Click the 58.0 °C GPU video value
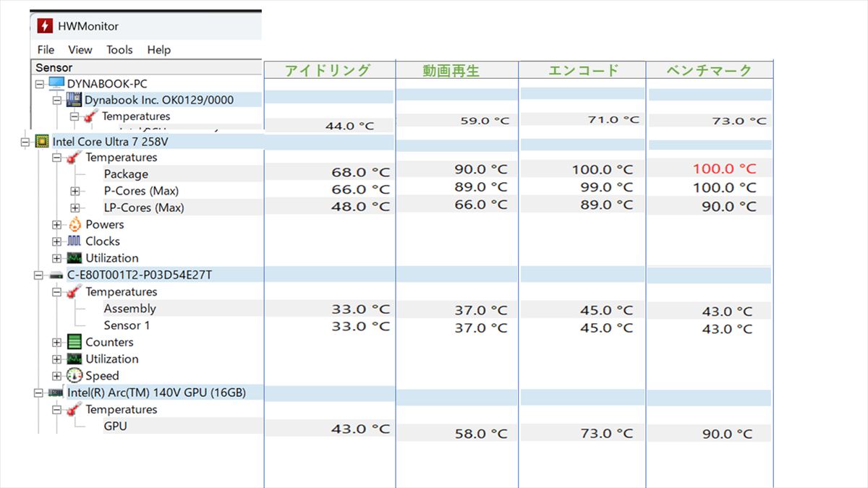Viewport: 868px width, 488px height. click(481, 435)
